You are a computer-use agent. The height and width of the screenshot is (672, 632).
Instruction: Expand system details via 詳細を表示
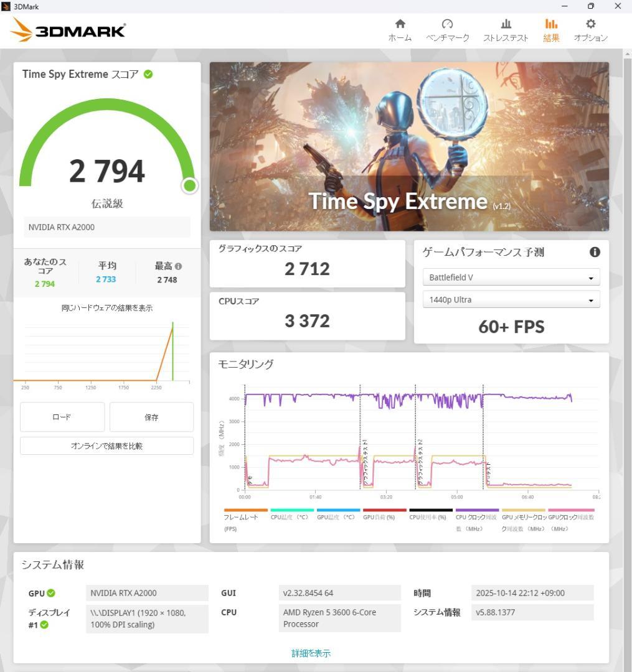[x=311, y=653]
